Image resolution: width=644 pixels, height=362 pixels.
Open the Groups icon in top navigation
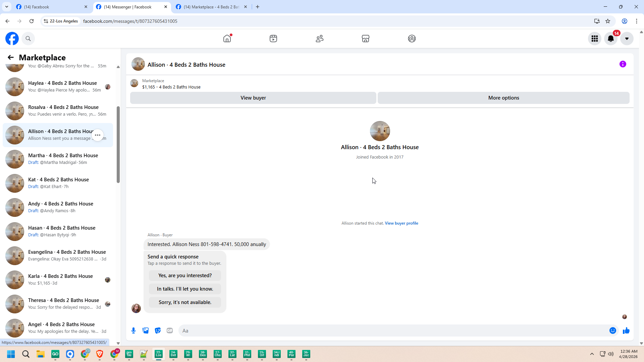tap(412, 39)
